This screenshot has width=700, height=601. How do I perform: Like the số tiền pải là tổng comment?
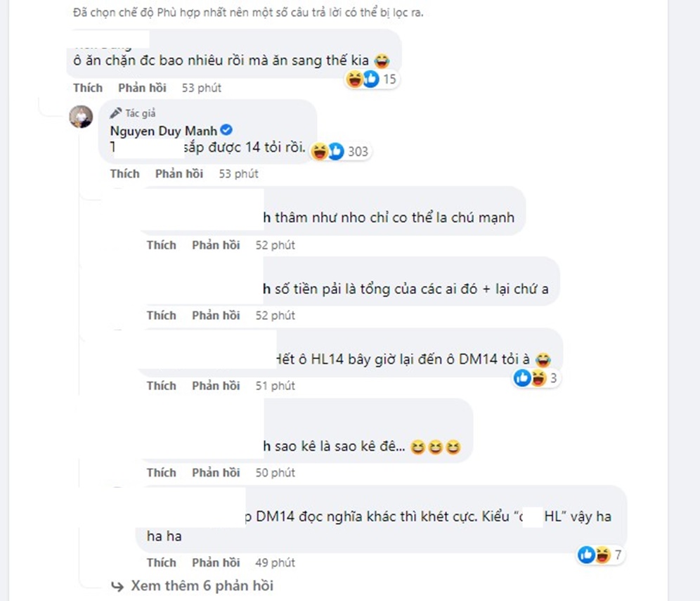(x=161, y=316)
